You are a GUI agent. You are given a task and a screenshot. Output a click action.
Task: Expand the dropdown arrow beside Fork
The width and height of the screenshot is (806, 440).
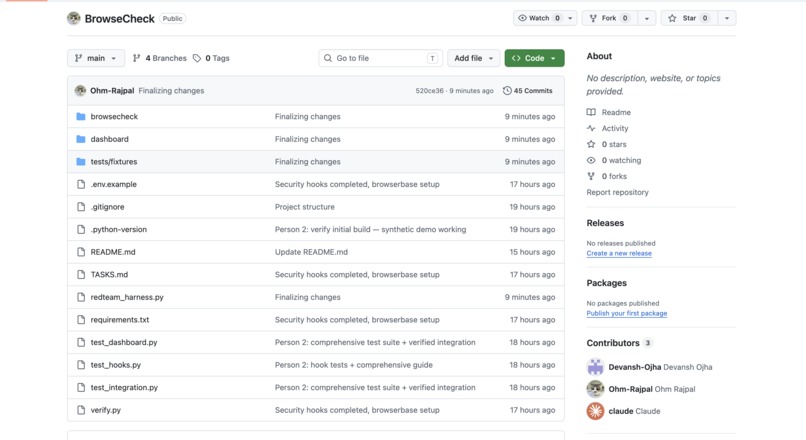[x=647, y=18]
